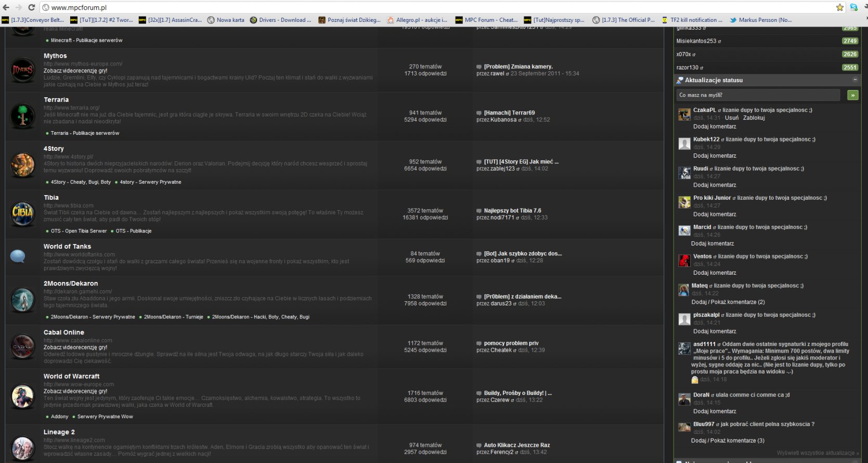
Task: Open subforum Serwery Prywatne Wow
Action: tap(105, 417)
